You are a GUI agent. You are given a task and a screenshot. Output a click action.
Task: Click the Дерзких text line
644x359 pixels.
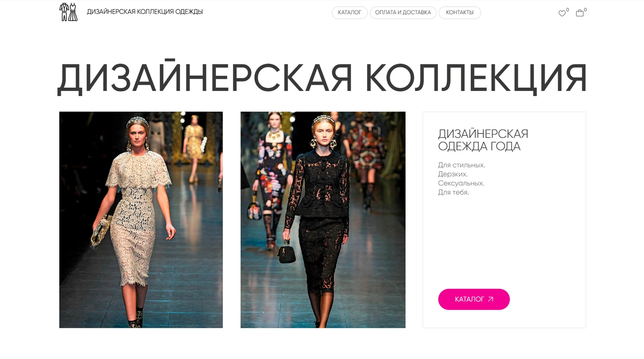pos(453,174)
